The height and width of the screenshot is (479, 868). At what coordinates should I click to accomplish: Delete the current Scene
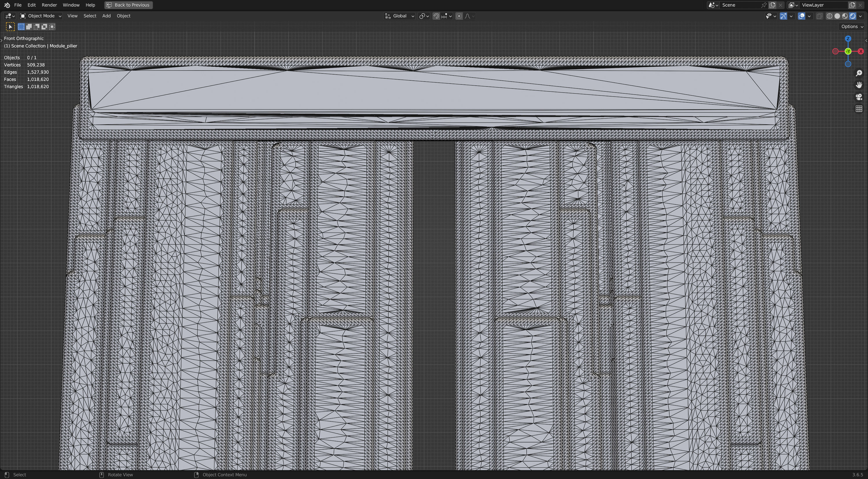coord(780,5)
